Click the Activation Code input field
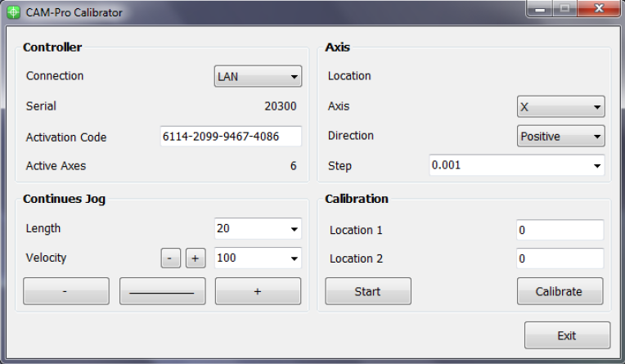The width and height of the screenshot is (625, 364). tap(231, 137)
